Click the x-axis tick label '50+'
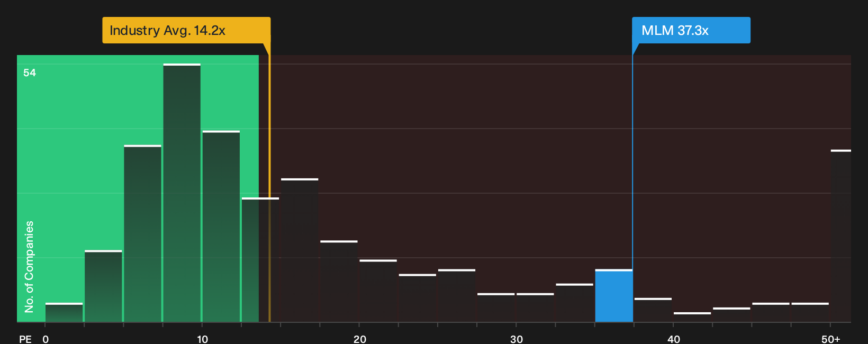Screen dimensions: 868x344 [831, 339]
